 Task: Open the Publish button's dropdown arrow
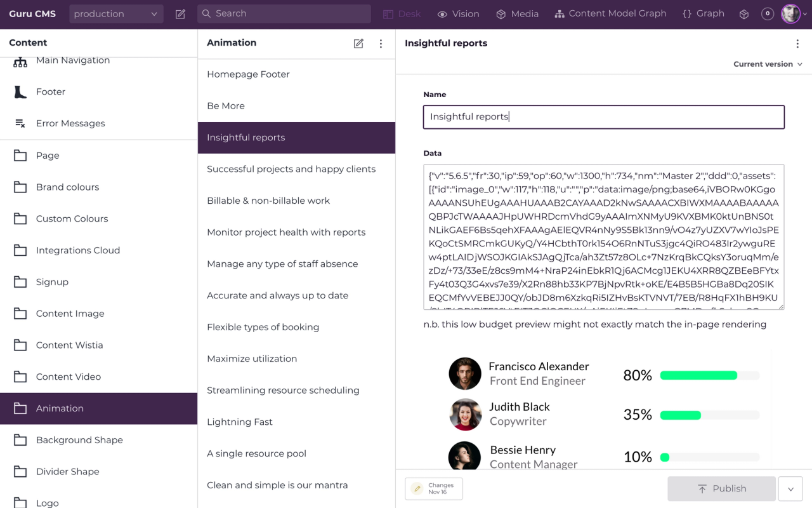pos(790,488)
